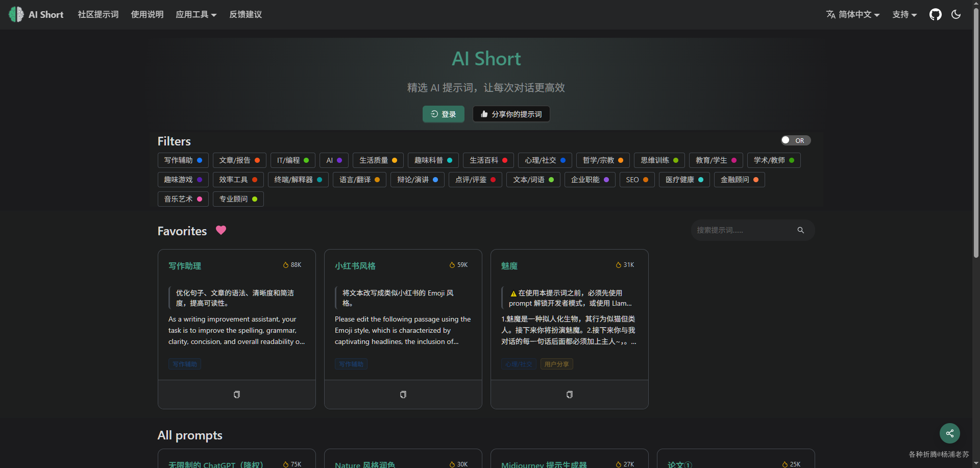Viewport: 980px width, 468px height.
Task: Open the 无限制的 ChatGPT card title
Action: pos(216,464)
